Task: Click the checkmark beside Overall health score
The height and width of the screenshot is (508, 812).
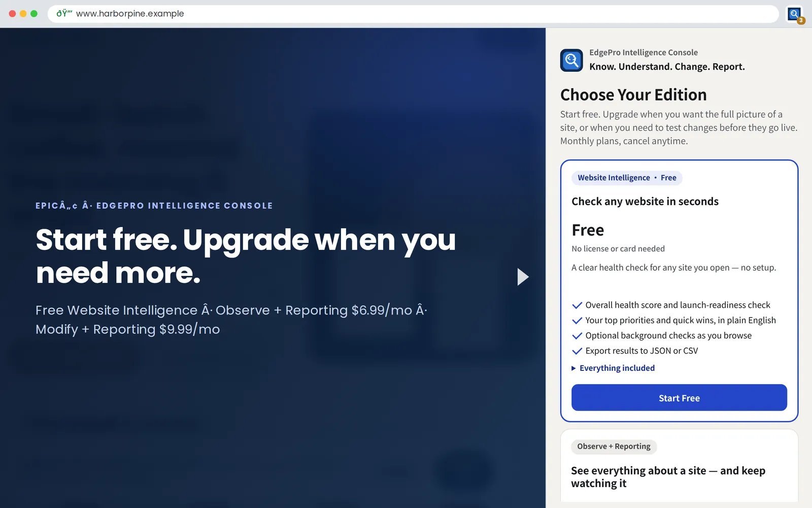Action: (x=577, y=305)
